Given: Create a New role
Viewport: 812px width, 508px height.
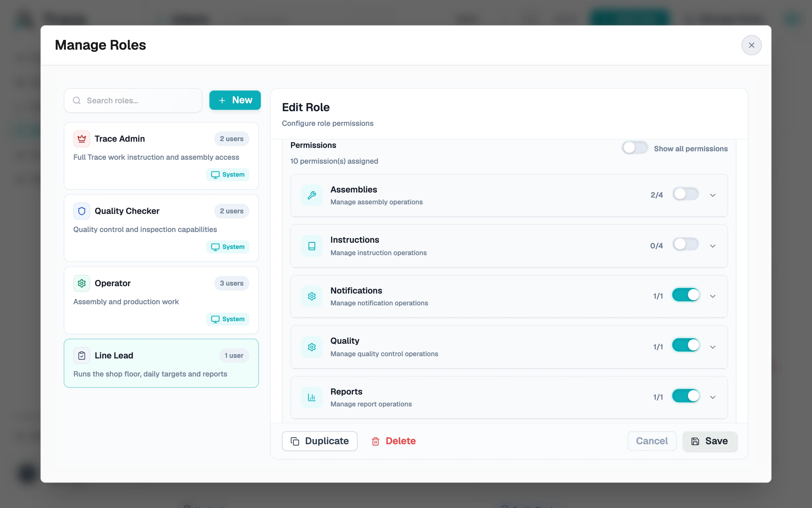Looking at the screenshot, I should (235, 100).
